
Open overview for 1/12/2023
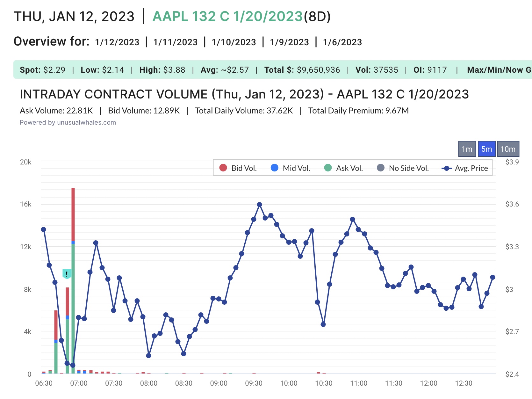pos(117,42)
